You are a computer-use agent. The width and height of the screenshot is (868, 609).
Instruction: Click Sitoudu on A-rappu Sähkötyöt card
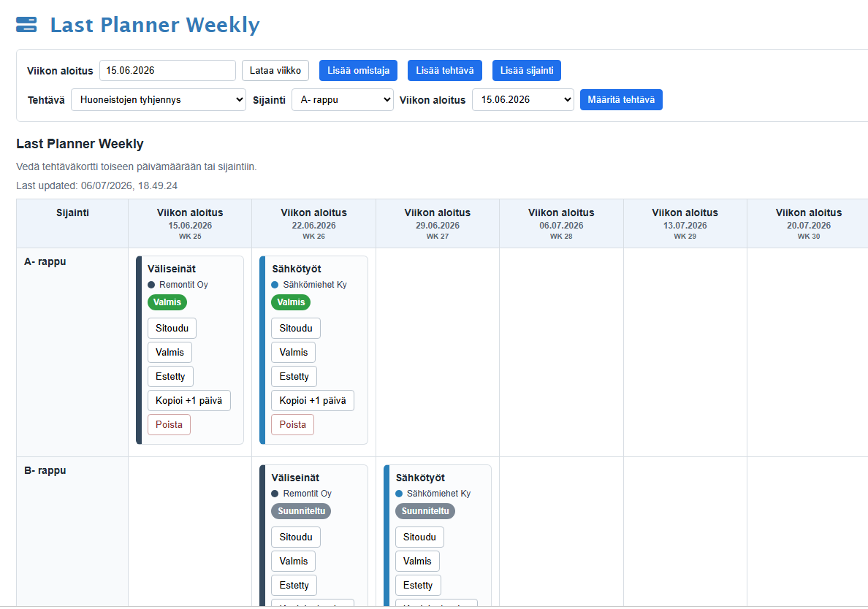(296, 328)
